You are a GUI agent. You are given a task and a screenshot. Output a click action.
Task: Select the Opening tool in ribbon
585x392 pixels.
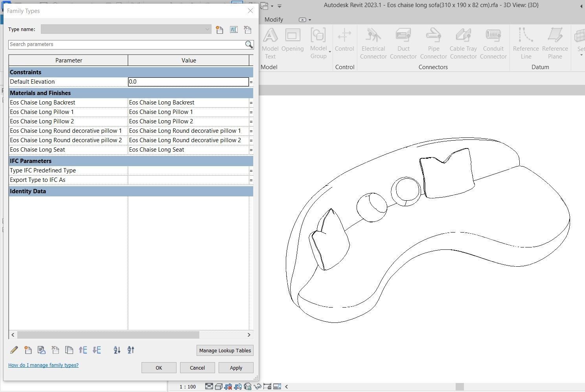pyautogui.click(x=292, y=40)
